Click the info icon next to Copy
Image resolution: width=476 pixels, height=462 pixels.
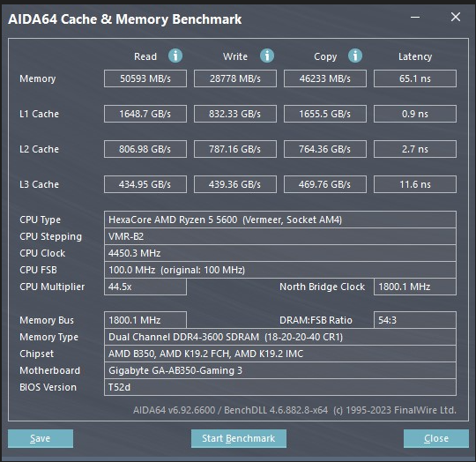[x=355, y=56]
